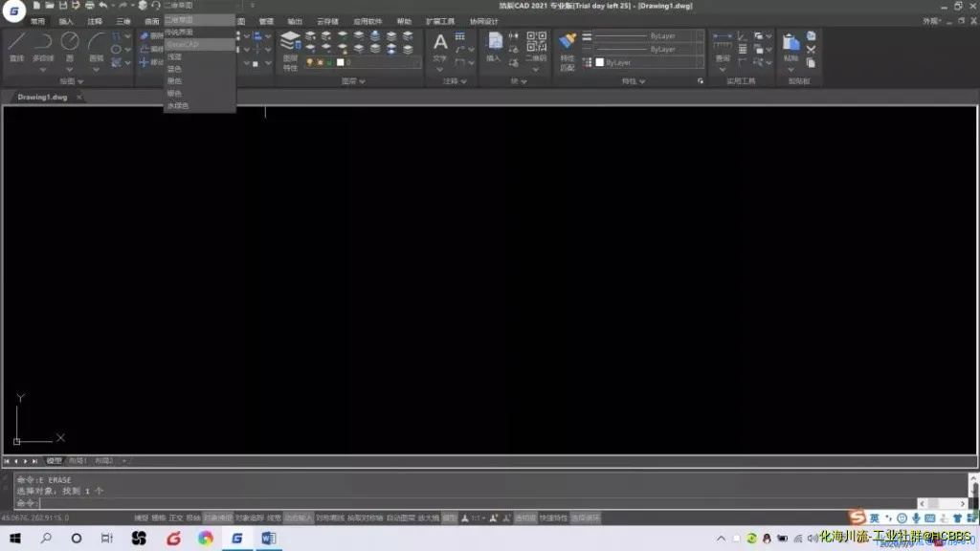Select the Blue (蓝色) theme option in dropdown
The image size is (980, 551).
[x=199, y=69]
